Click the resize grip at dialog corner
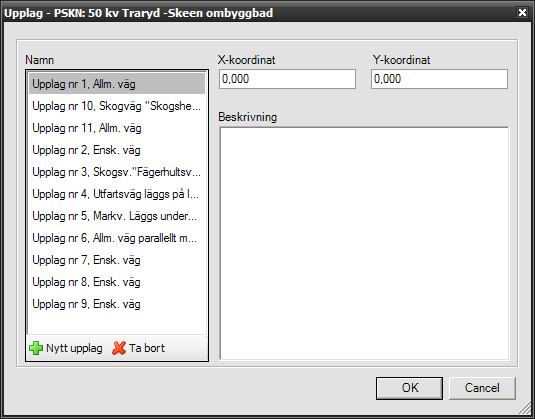535x419 pixels. tap(526, 410)
